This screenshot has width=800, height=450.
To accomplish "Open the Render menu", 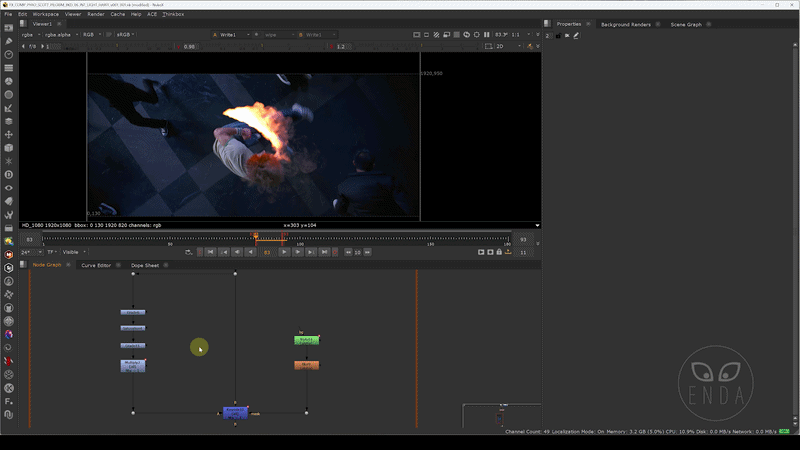I will [x=96, y=14].
